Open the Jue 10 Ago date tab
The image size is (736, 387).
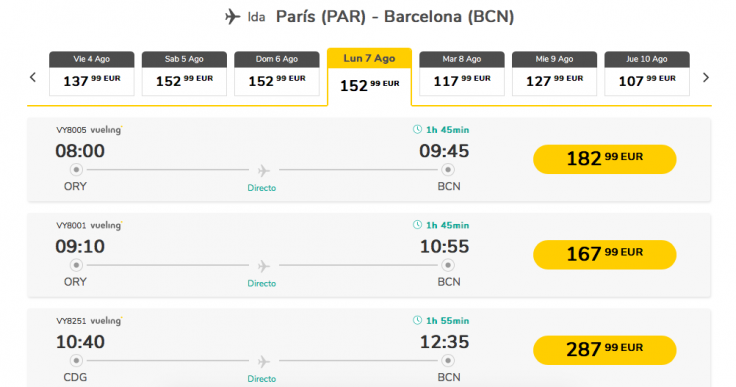coord(647,73)
